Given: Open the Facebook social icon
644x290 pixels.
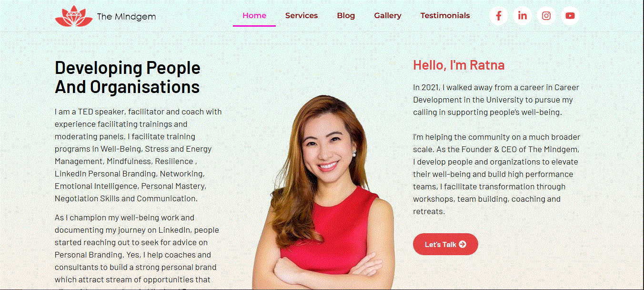Looking at the screenshot, I should pos(499,16).
